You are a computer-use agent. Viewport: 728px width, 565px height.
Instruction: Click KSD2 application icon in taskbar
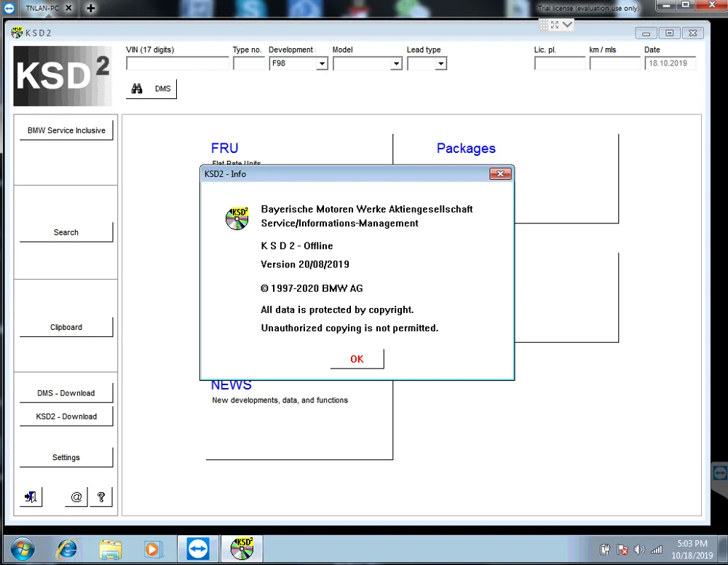(242, 549)
